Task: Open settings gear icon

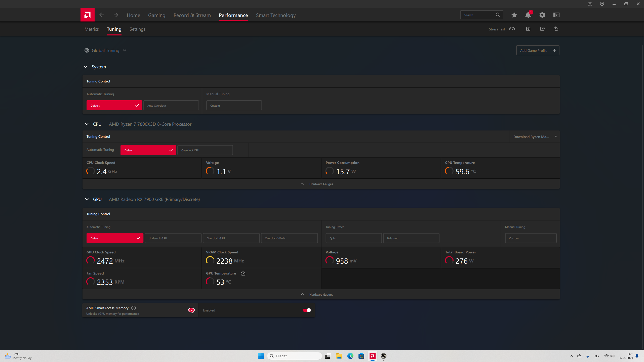Action: click(x=542, y=15)
